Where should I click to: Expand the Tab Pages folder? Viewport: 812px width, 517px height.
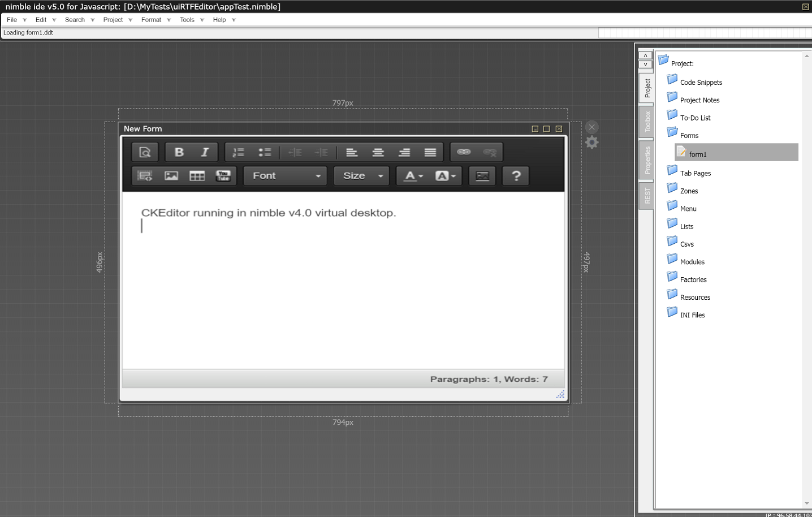click(x=689, y=172)
